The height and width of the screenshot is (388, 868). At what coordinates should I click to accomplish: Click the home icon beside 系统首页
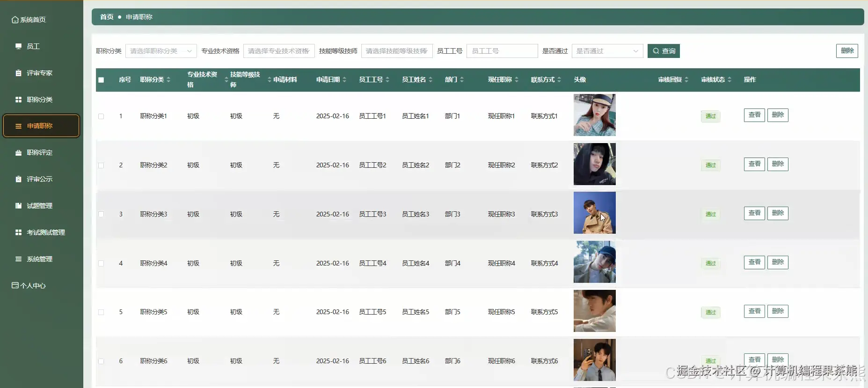tap(15, 20)
